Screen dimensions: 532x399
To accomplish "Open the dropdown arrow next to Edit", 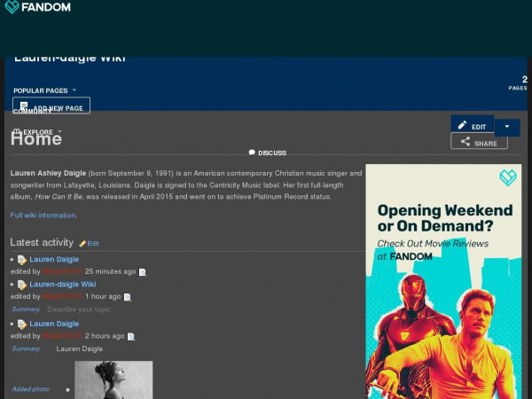I will [x=507, y=127].
